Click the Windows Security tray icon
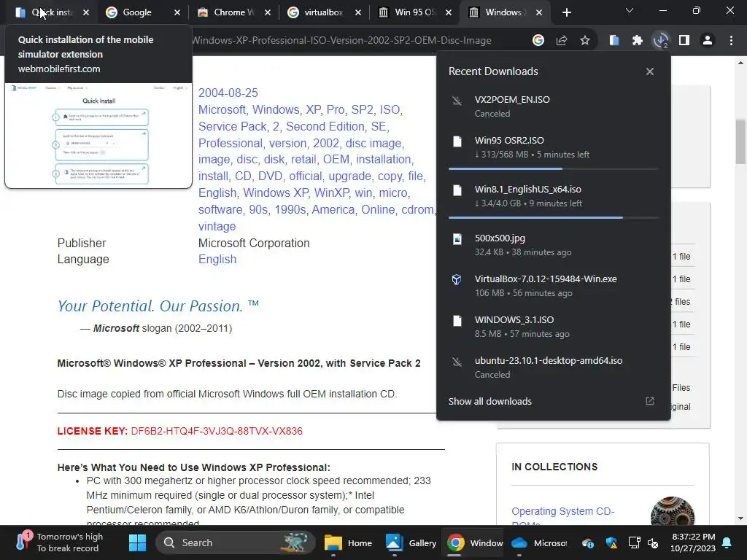The image size is (747, 560). click(x=611, y=542)
